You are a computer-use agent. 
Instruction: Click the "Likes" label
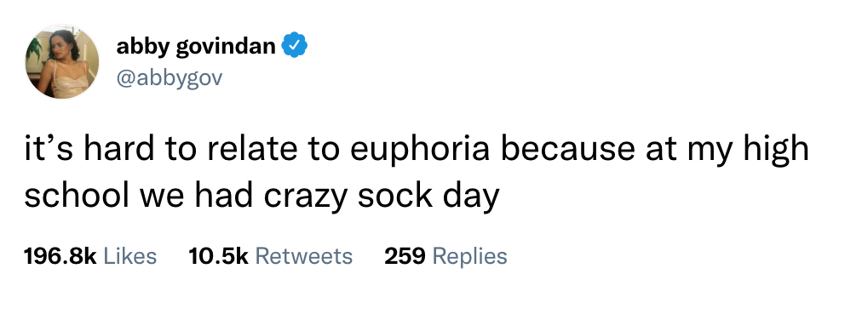click(130, 256)
